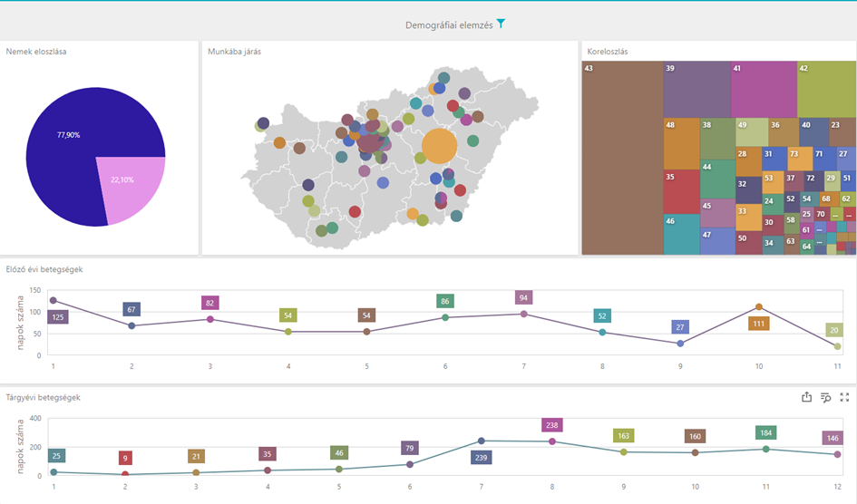
Task: Click the 239 data label on Tárgyévi betegségek
Action: [x=481, y=458]
